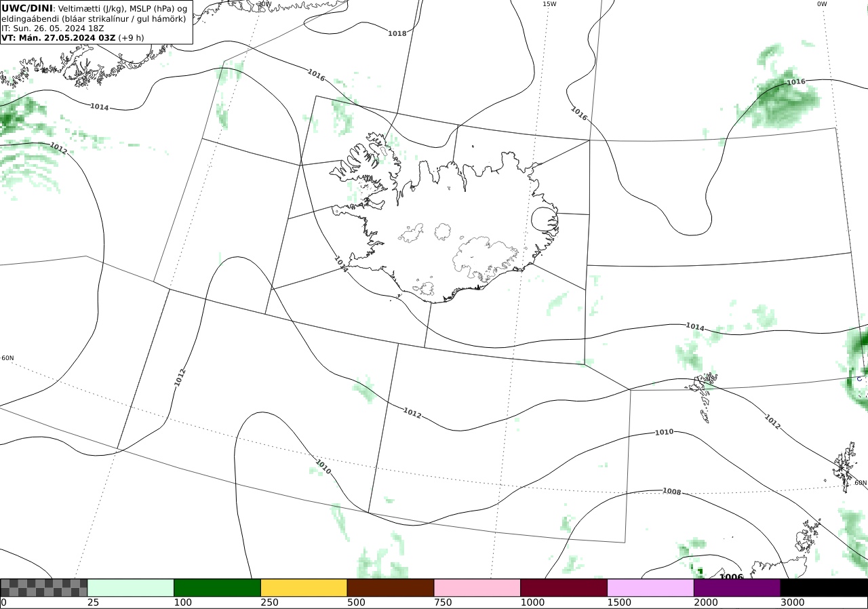Click the legend value 500
The height and width of the screenshot is (609, 868).
356,602
